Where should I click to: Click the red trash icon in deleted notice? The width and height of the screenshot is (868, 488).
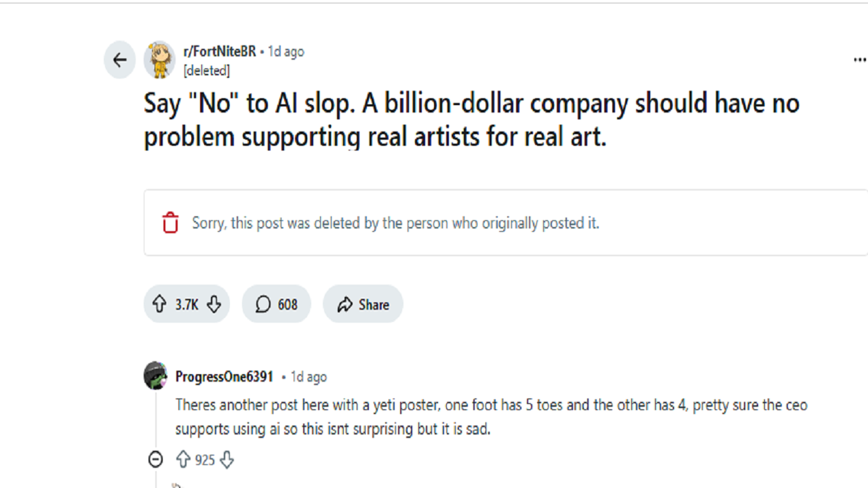170,222
